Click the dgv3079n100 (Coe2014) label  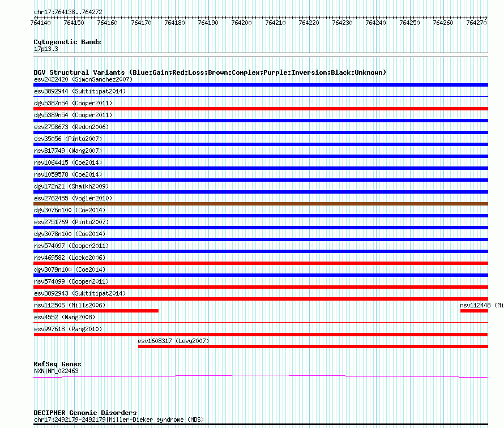click(x=70, y=269)
